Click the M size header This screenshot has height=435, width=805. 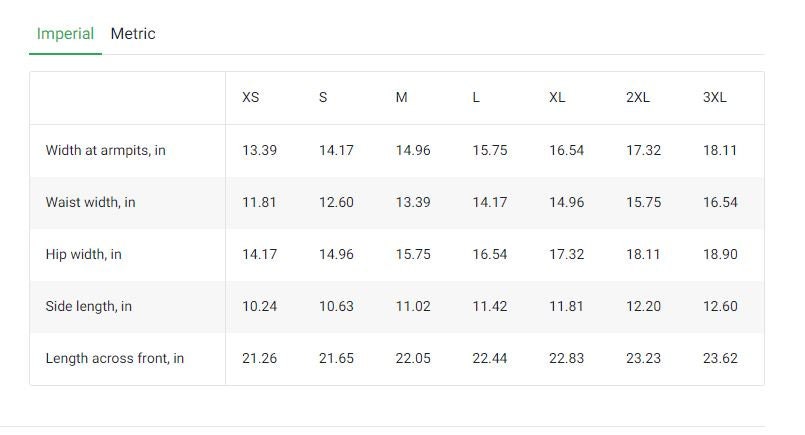[x=401, y=98]
